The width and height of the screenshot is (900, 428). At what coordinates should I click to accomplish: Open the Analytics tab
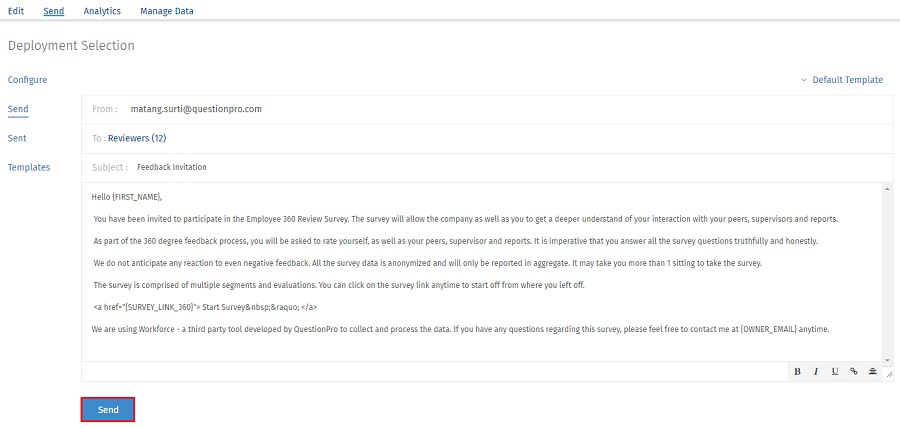[x=102, y=11]
